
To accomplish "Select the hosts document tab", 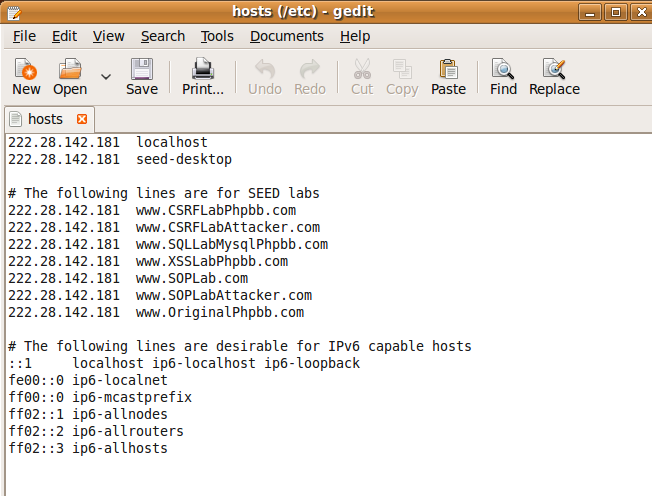I will (x=49, y=119).
